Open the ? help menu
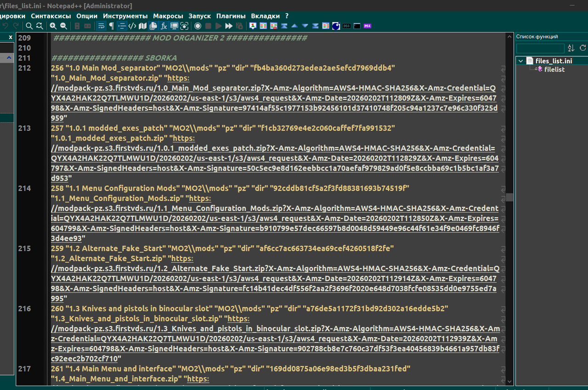Image resolution: width=588 pixels, height=390 pixels. coord(287,16)
